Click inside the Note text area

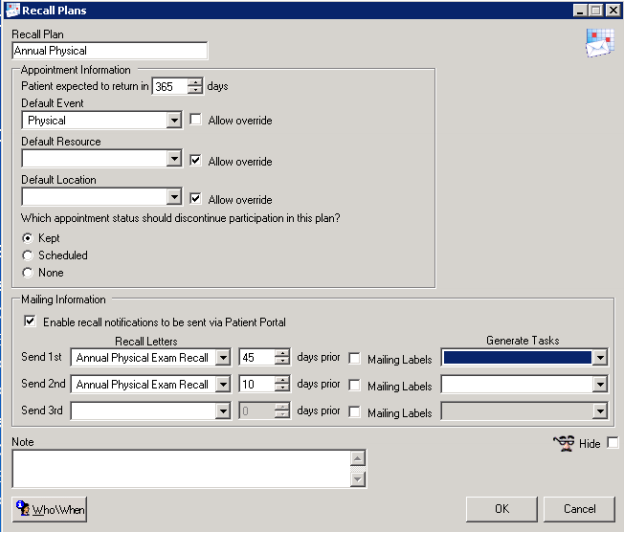(181, 468)
